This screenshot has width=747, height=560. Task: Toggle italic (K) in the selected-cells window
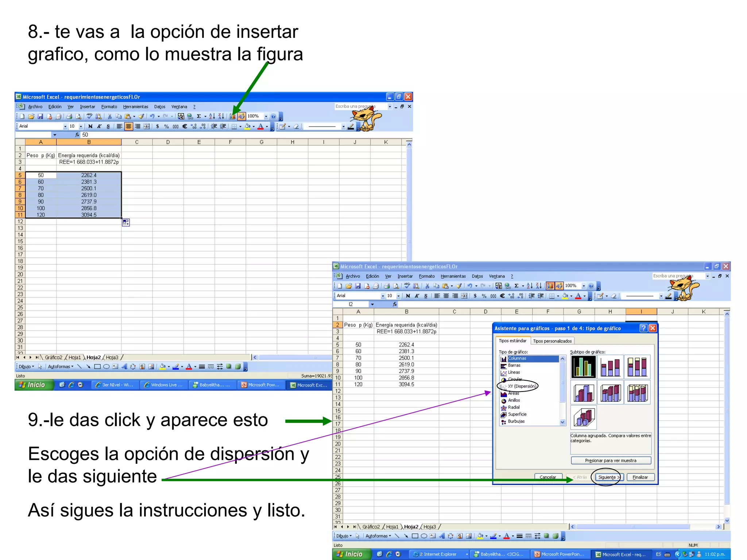(x=99, y=127)
